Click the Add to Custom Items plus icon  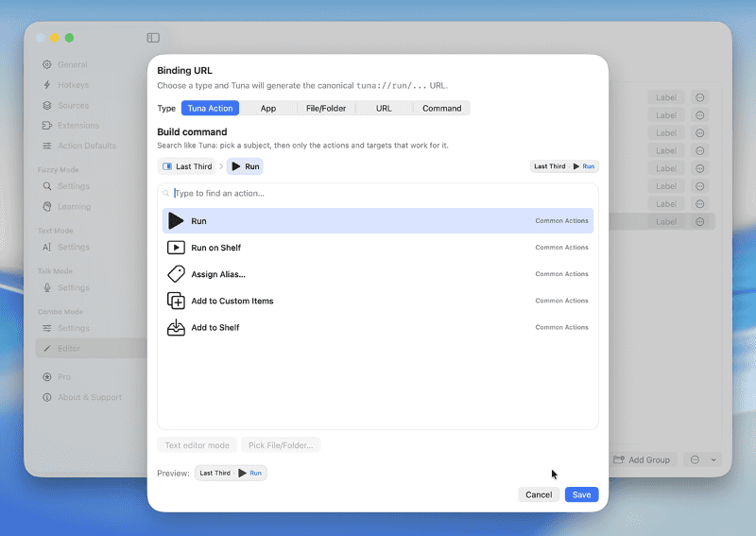[x=176, y=301]
